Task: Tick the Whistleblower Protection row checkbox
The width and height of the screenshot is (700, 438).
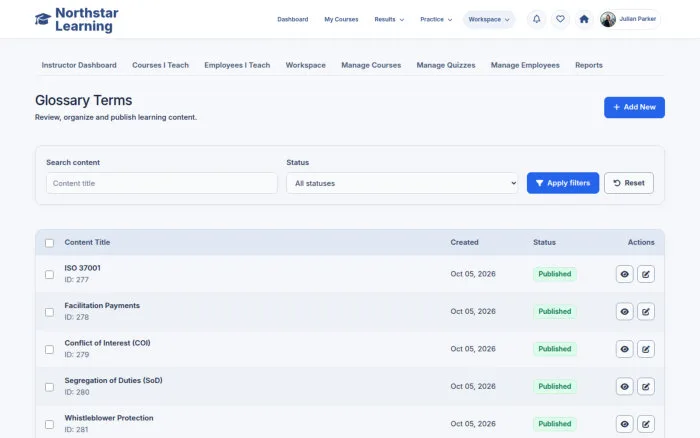Action: tap(50, 425)
